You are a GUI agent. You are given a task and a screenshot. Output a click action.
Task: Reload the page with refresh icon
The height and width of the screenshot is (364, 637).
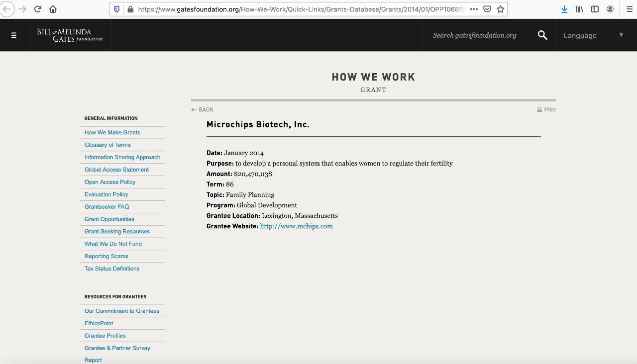[38, 9]
